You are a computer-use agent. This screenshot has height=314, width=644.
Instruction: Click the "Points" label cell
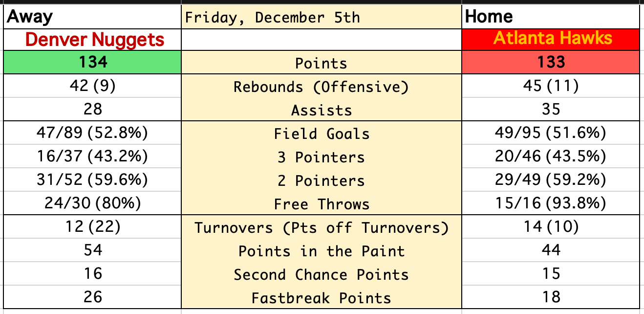coord(321,63)
